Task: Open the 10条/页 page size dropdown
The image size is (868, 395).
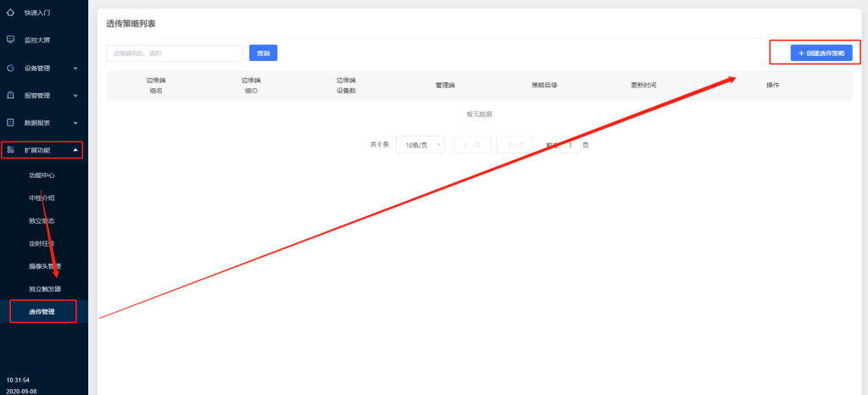Action: [x=420, y=145]
